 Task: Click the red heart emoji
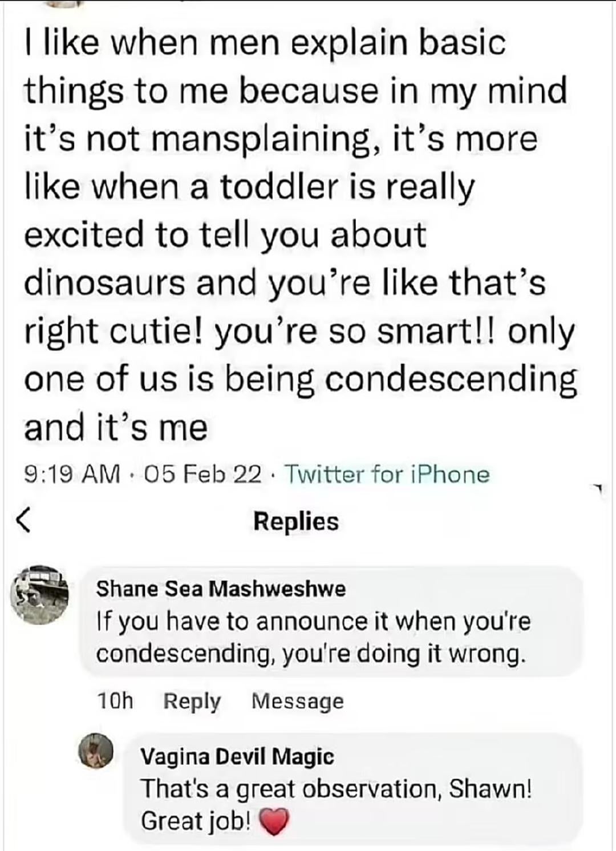tap(274, 822)
